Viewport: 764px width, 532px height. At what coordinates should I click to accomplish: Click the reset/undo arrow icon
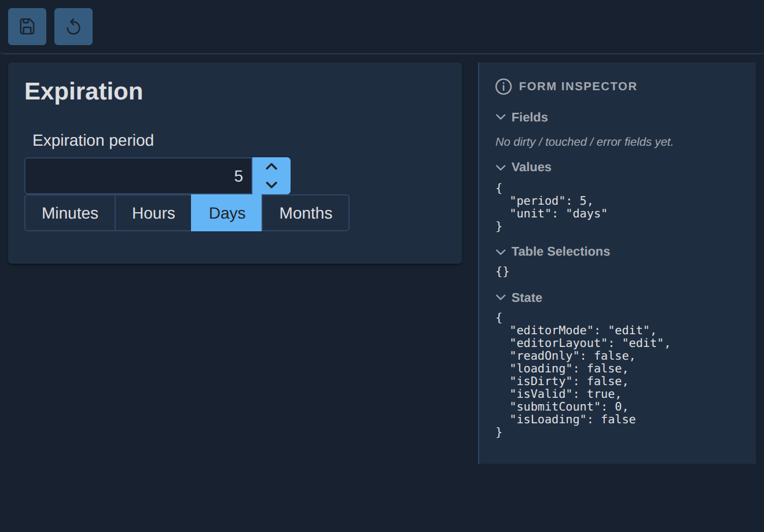pos(74,27)
